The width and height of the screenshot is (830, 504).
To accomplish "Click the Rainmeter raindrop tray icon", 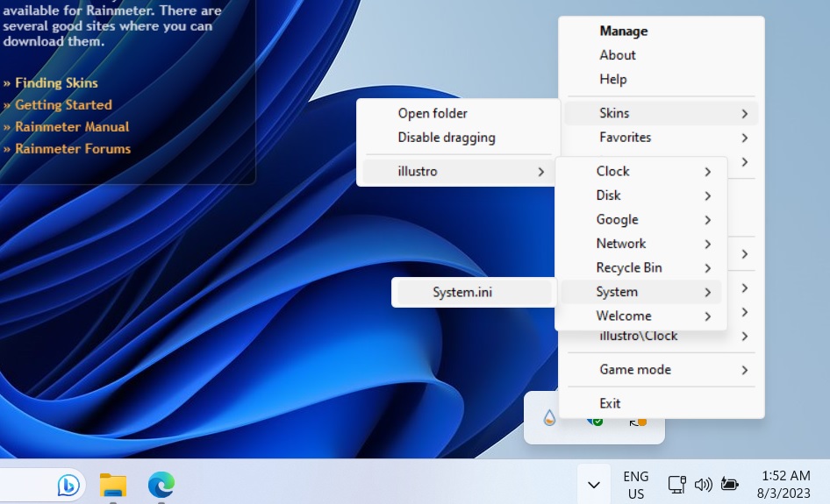I will coord(549,418).
